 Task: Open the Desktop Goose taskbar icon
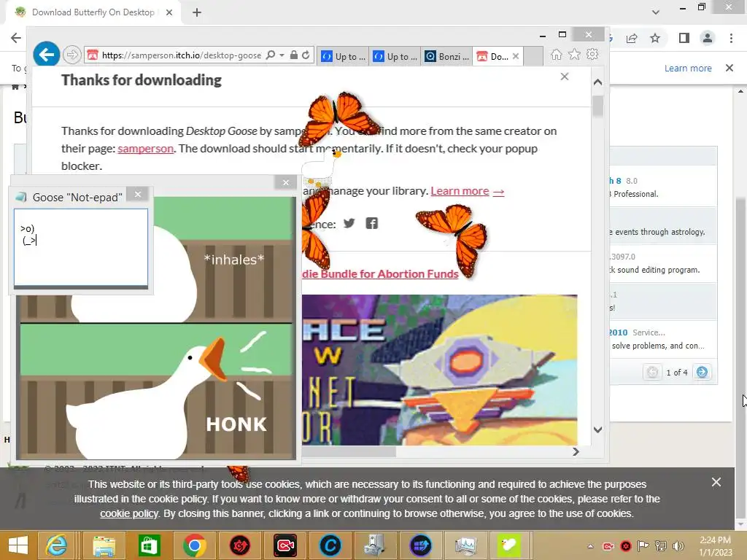[508, 545]
